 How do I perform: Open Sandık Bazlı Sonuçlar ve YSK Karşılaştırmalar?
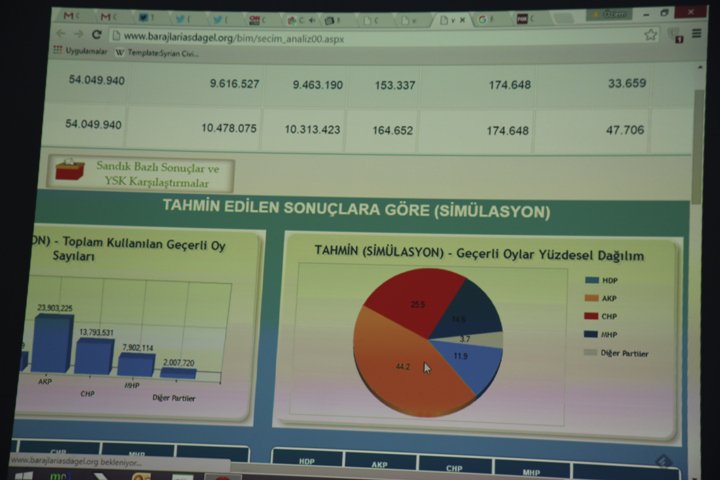[164, 176]
